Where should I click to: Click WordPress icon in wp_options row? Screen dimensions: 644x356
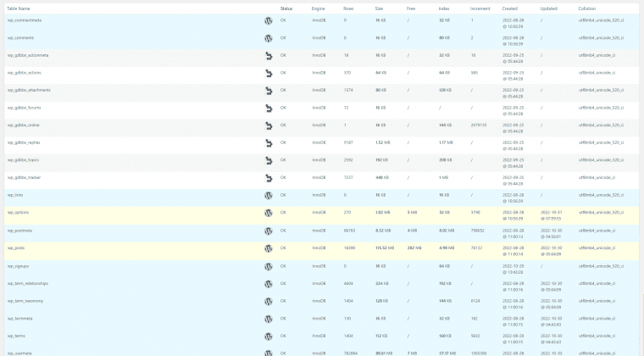coord(269,213)
